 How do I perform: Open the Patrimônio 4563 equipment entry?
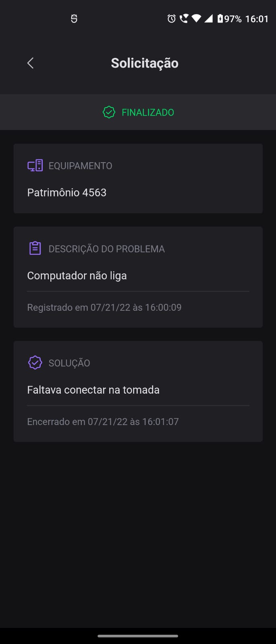[66, 192]
